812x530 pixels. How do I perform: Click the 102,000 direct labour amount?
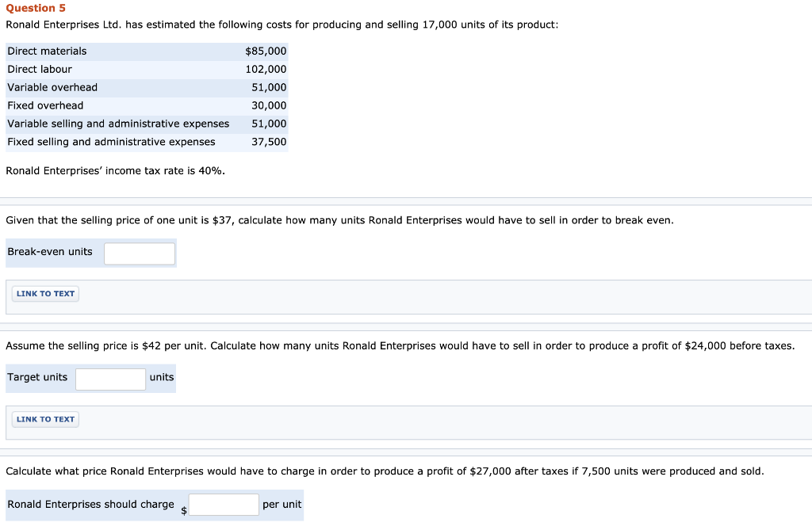point(266,69)
